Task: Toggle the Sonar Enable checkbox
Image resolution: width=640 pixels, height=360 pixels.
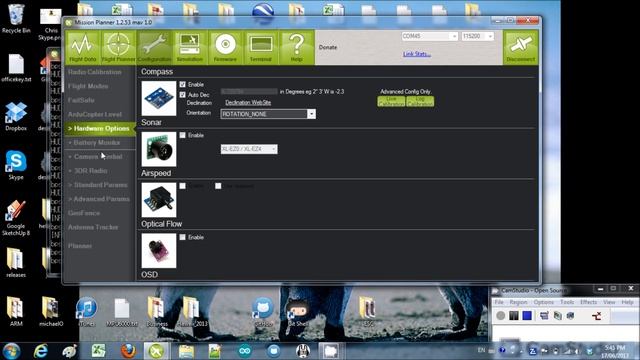Action: 182,135
